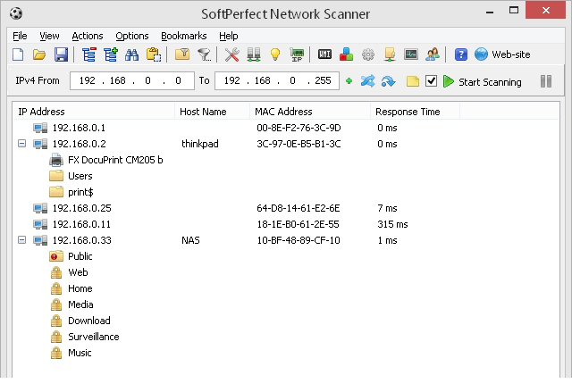Select the FX DocuPrint CM205 b printer
This screenshot has height=392, width=572.
(106, 160)
